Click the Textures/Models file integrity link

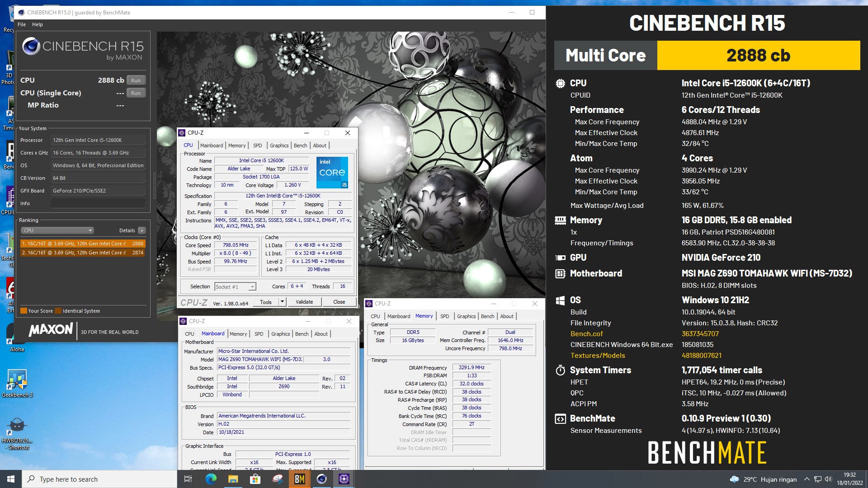[x=598, y=356]
